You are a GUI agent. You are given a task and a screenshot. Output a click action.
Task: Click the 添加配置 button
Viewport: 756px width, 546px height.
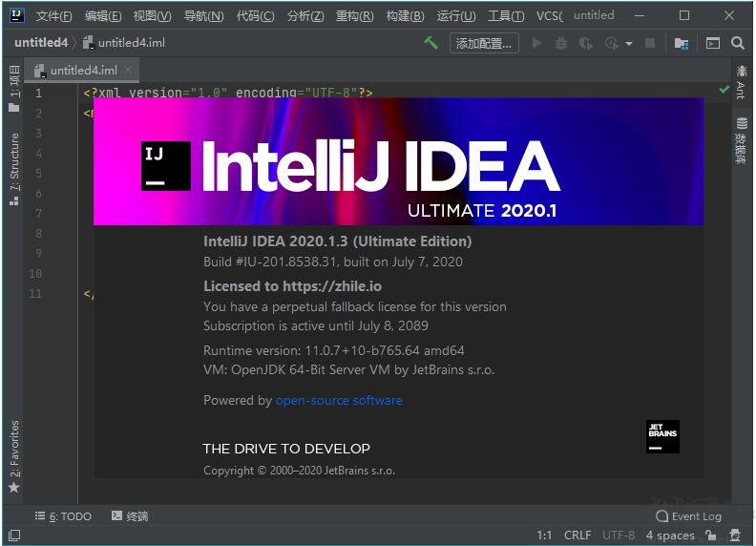pyautogui.click(x=484, y=43)
